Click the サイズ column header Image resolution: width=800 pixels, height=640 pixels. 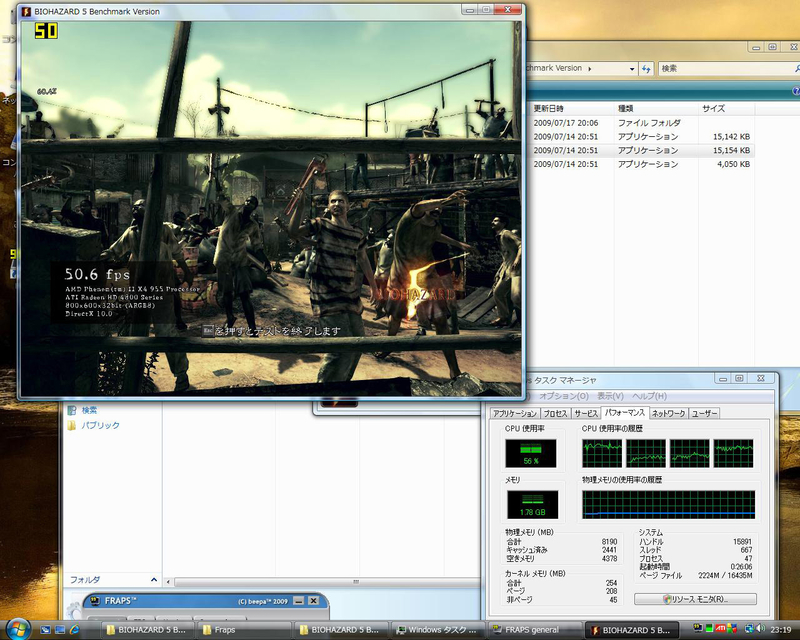(727, 108)
